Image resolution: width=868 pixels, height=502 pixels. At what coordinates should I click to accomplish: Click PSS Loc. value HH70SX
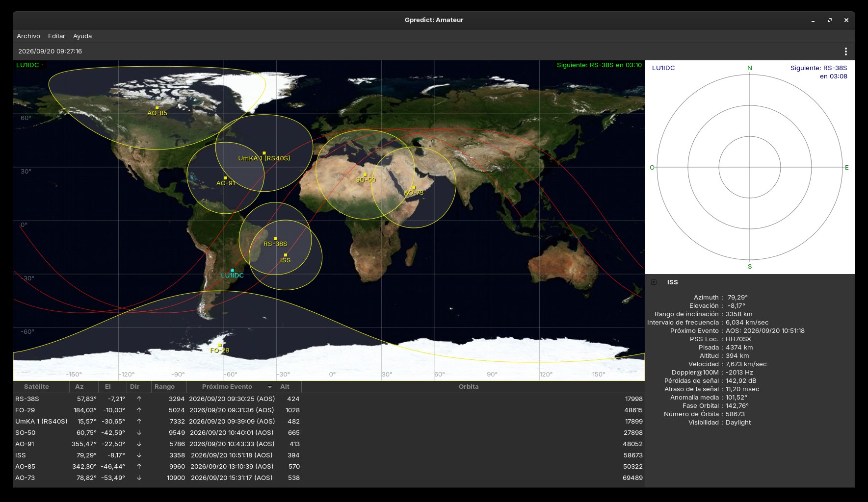click(x=738, y=339)
